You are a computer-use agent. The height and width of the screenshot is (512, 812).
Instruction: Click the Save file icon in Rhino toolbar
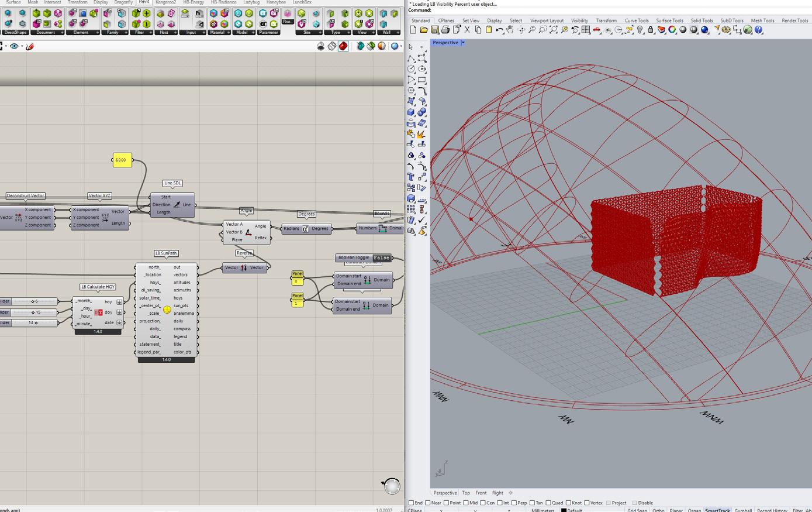pos(434,30)
